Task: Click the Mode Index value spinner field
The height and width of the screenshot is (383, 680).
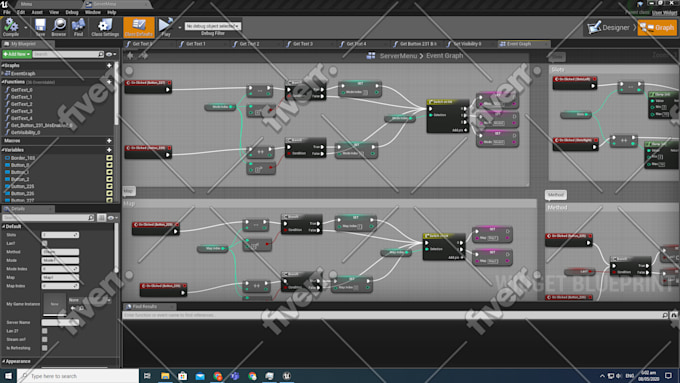Action: [60, 269]
